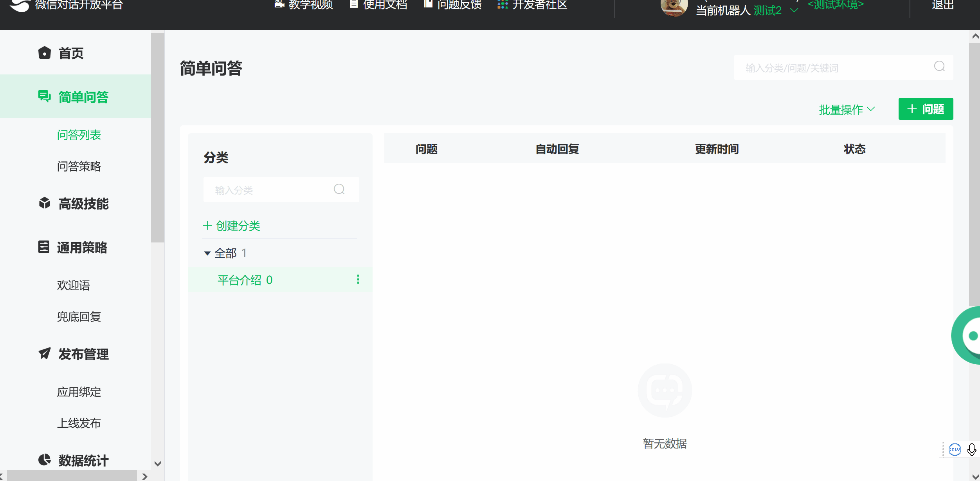Screen dimensions: 980x481
Task: Click the microphone icon at bottom right
Action: [971, 449]
